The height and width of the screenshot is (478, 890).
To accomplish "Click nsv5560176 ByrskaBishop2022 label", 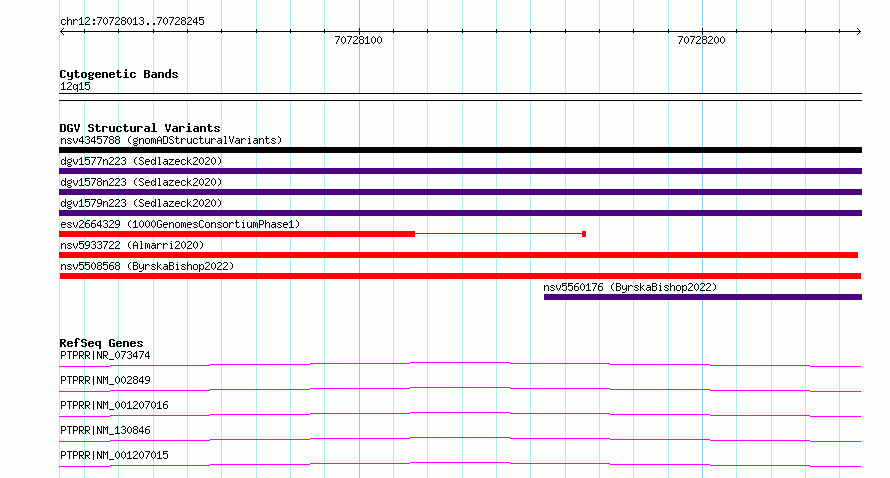I will [630, 287].
